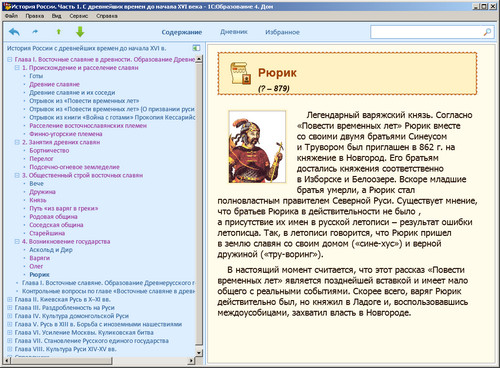Open the Содержание tab
The height and width of the screenshot is (368, 500).
pos(182,32)
